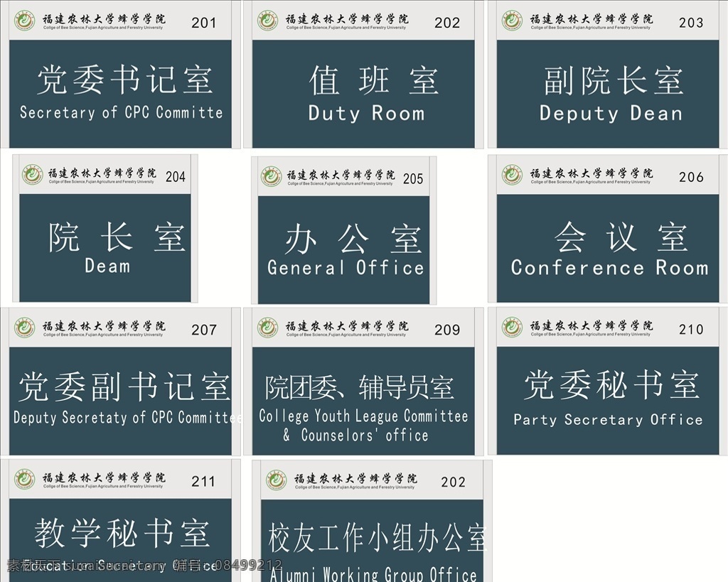Image resolution: width=728 pixels, height=582 pixels.
Task: Select room number 211
Action: tap(203, 481)
